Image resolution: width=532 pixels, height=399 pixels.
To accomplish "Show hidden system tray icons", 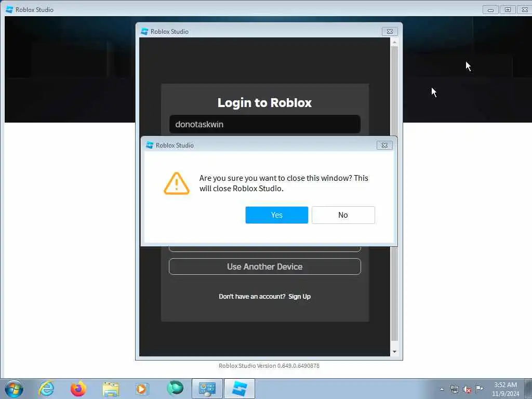I will coord(442,389).
